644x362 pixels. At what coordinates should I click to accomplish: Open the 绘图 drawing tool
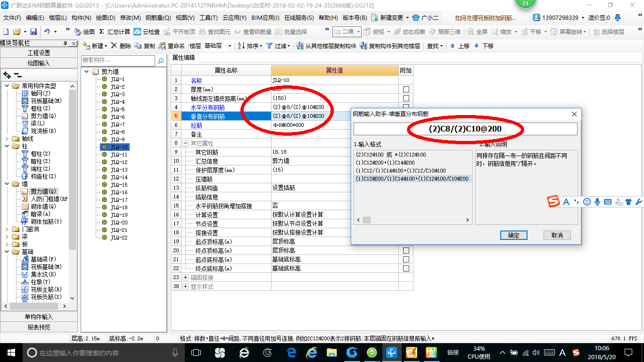[84, 32]
